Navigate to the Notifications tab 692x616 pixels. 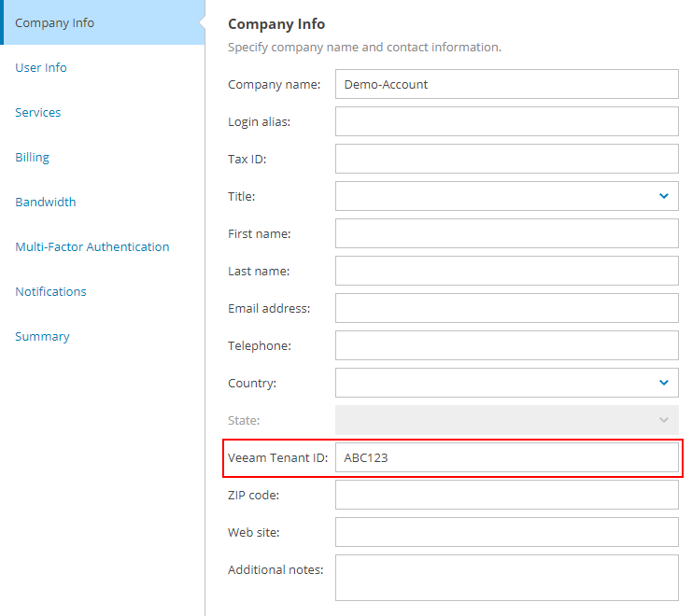click(x=50, y=291)
